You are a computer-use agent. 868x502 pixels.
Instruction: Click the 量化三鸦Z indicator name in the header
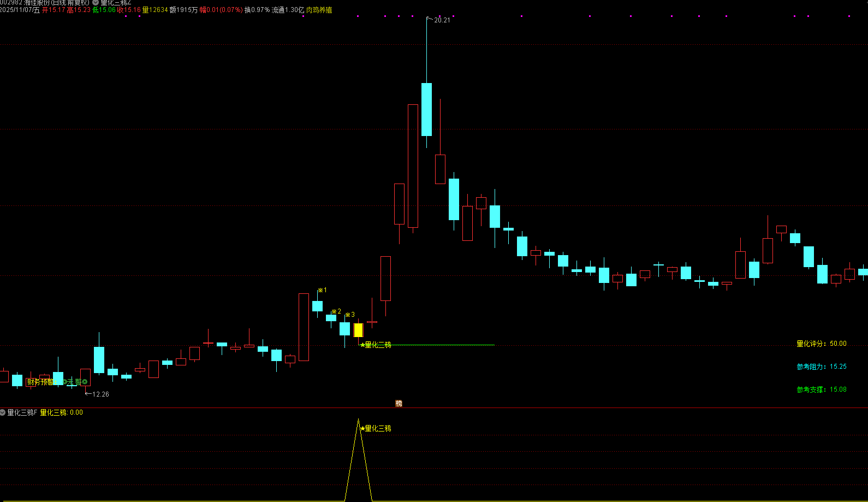coord(116,2)
